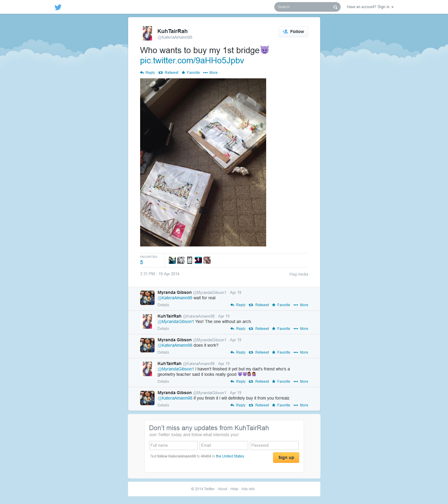448x504 pixels.
Task: Open About link in footer
Action: (x=222, y=489)
